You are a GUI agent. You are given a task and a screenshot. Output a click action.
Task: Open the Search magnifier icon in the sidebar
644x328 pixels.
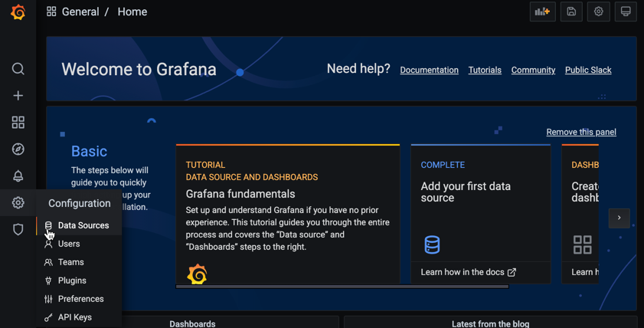tap(18, 69)
